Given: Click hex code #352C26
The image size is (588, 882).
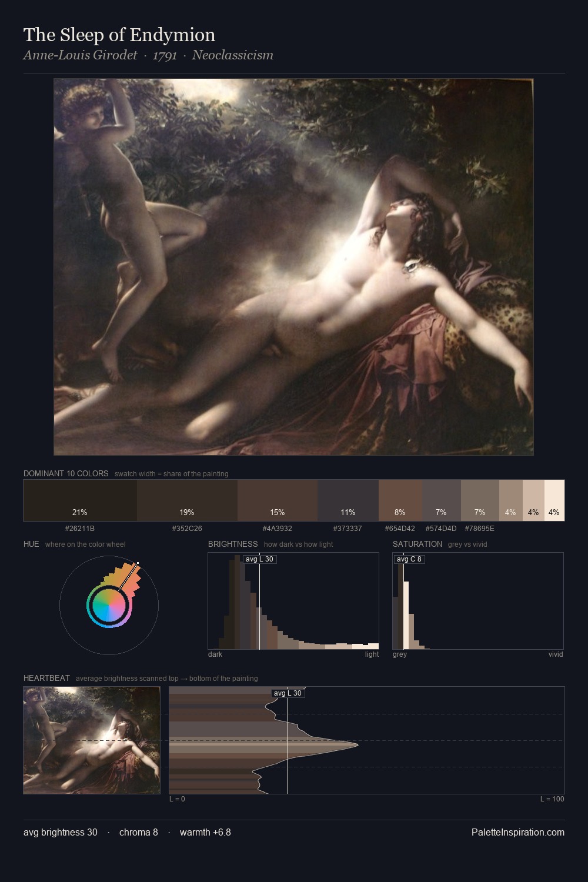Looking at the screenshot, I should pyautogui.click(x=187, y=529).
